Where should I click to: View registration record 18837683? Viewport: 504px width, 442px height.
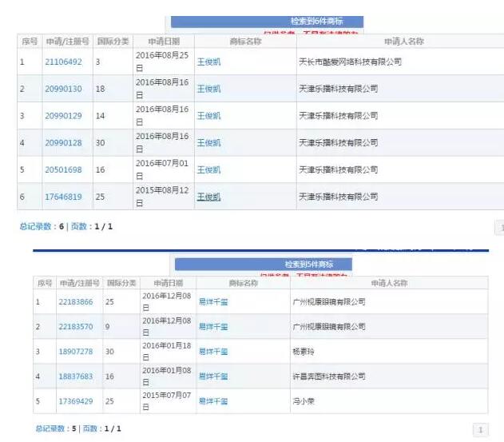(x=76, y=376)
